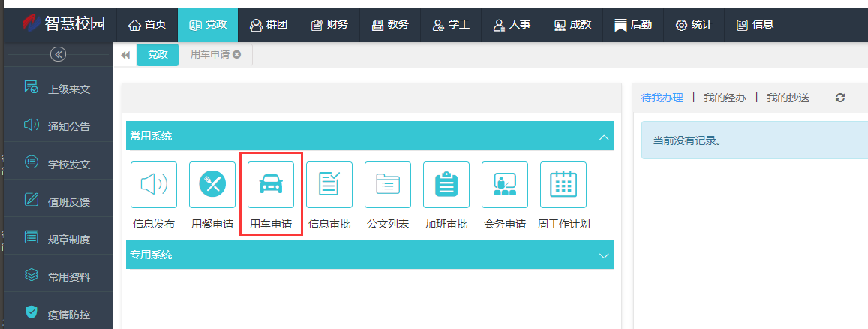Select 群团 in top navigation

pos(269,25)
